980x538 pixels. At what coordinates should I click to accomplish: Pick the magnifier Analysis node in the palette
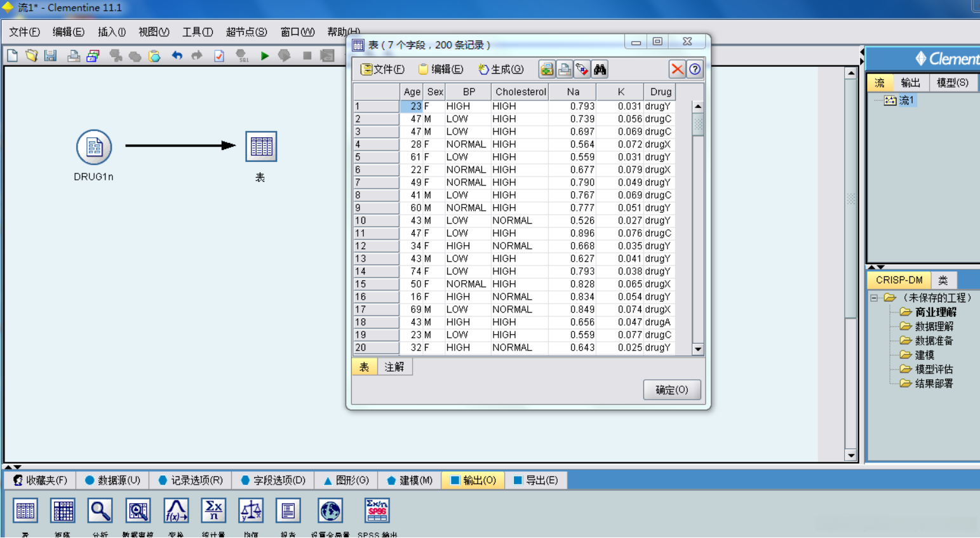point(100,511)
